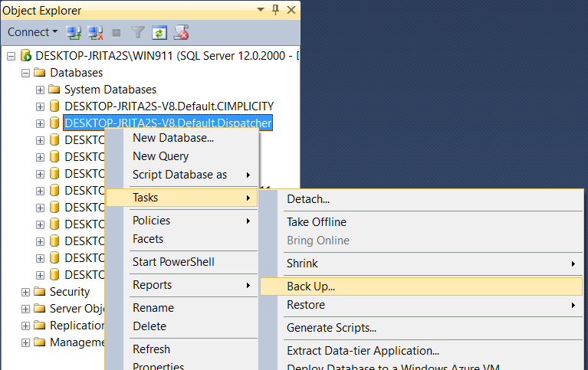This screenshot has height=370, width=588.
Task: Open the Shrink submenu
Action: click(x=422, y=264)
